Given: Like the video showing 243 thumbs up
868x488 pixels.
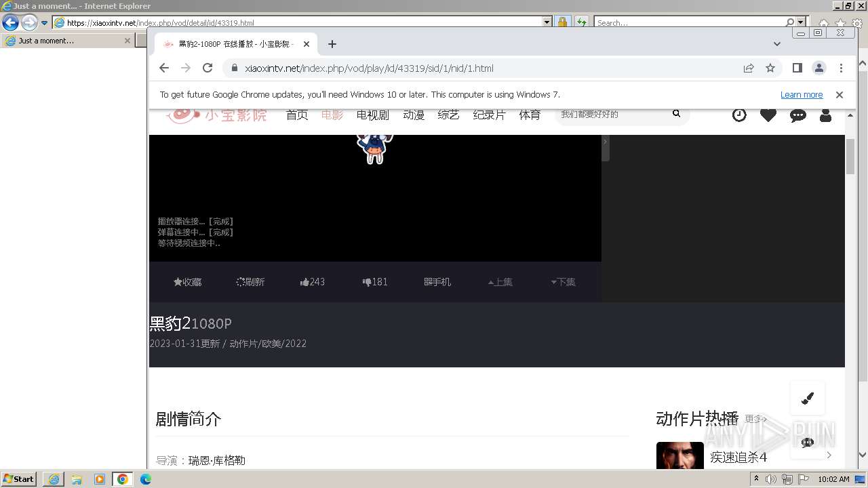Looking at the screenshot, I should coord(313,282).
